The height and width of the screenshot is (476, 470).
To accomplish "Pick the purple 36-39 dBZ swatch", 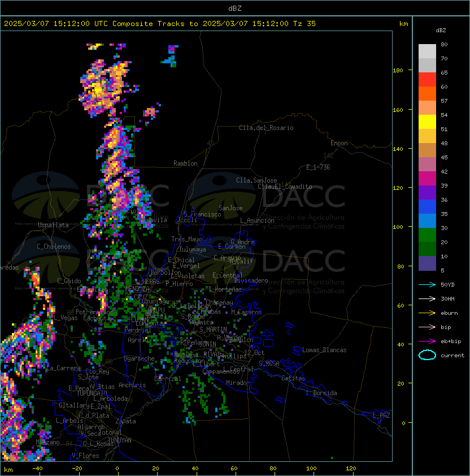I will pyautogui.click(x=427, y=192).
